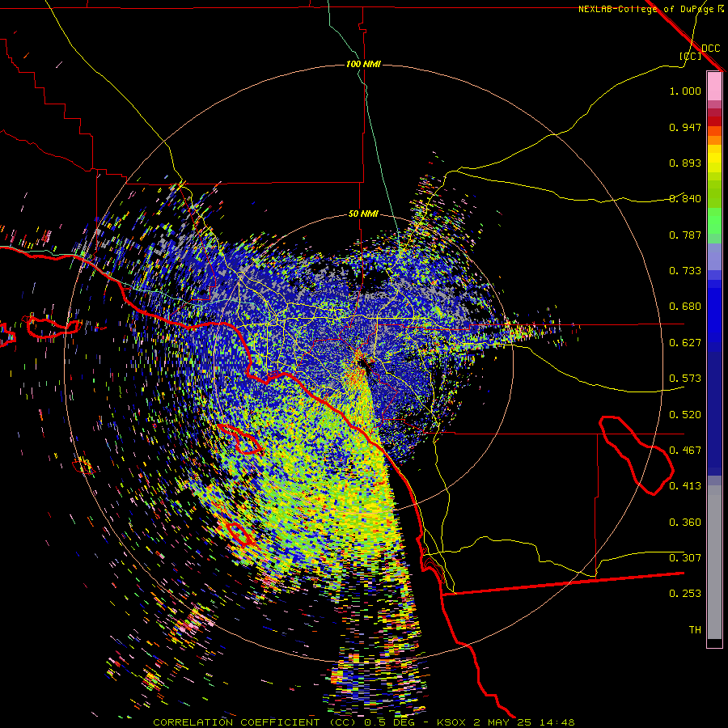This screenshot has width=728, height=728.
Task: Click the 1.000 color scale value
Action: click(685, 91)
